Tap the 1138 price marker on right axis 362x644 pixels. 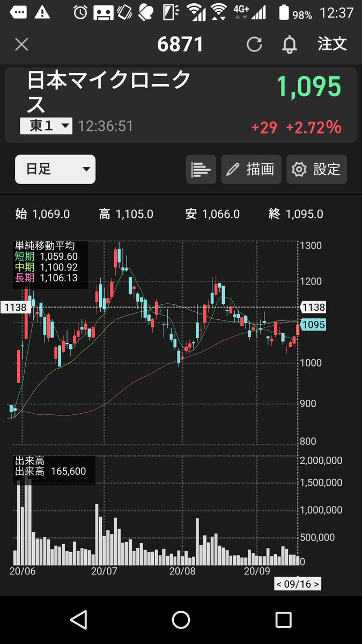click(x=314, y=308)
